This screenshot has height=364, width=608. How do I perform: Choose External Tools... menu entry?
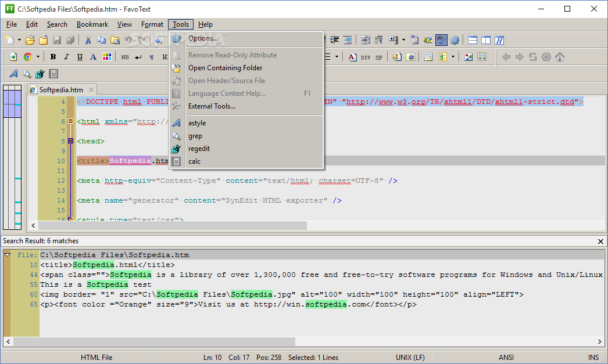246,106
